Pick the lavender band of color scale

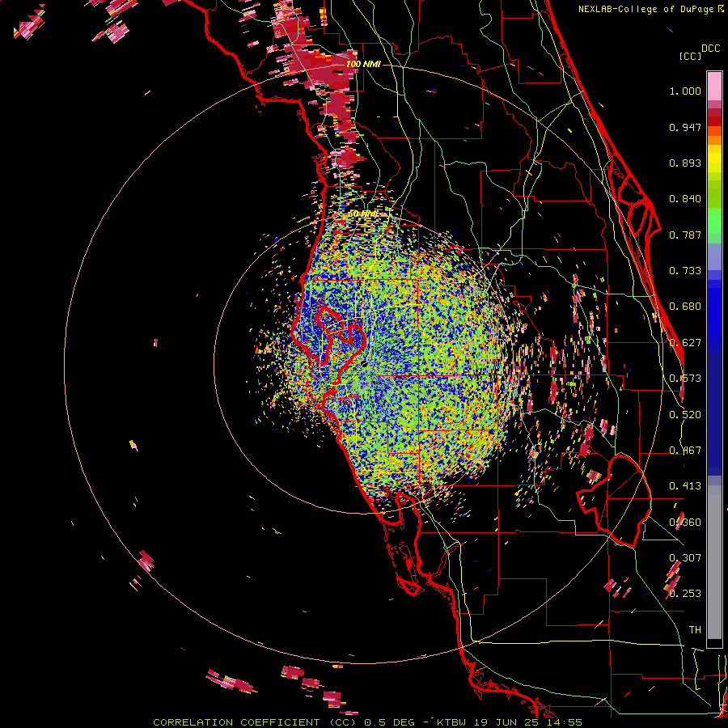point(714,256)
